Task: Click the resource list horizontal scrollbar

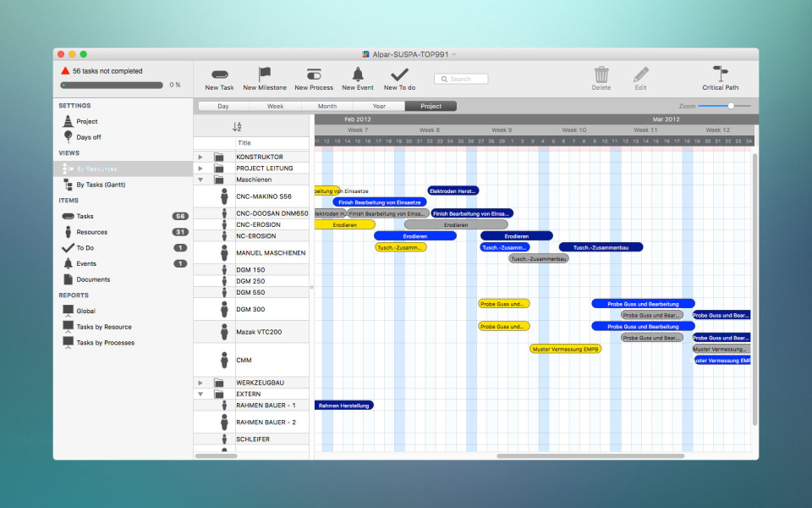Action: pyautogui.click(x=216, y=456)
